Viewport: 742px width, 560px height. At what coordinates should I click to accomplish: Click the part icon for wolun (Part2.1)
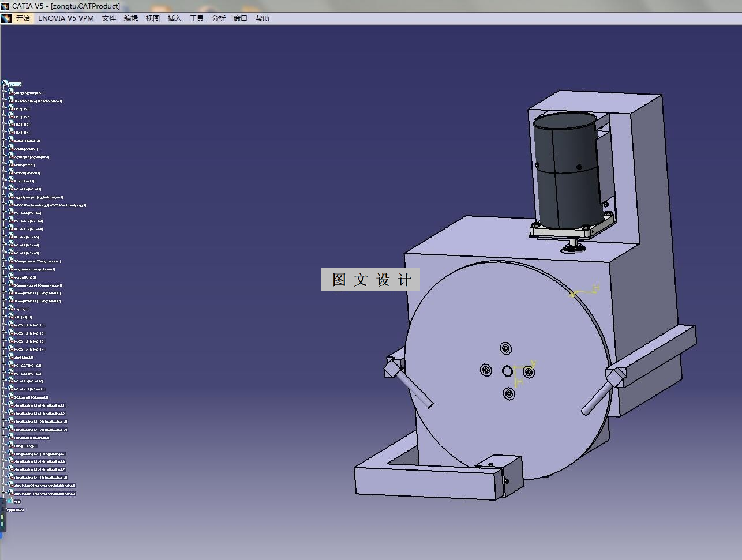coord(11,165)
